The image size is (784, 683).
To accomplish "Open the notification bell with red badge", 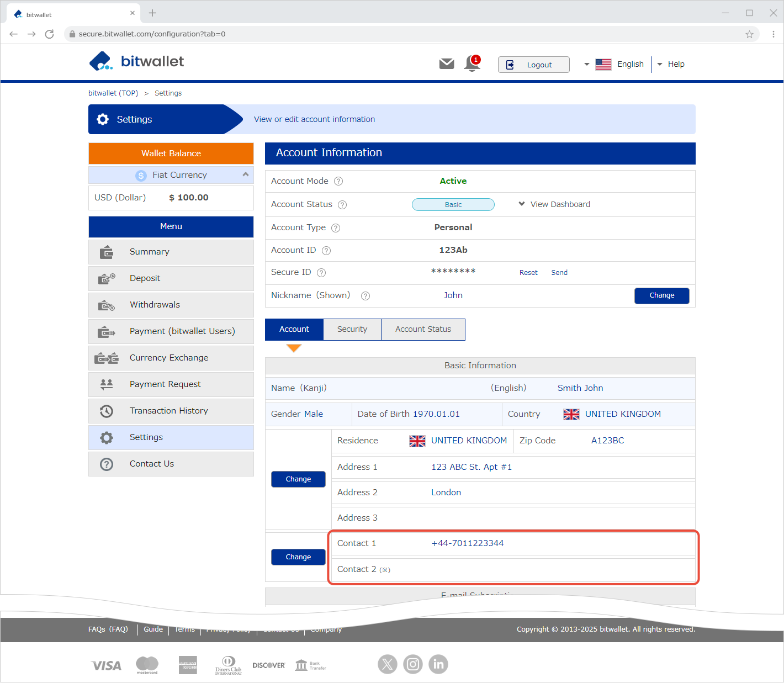I will coord(472,63).
